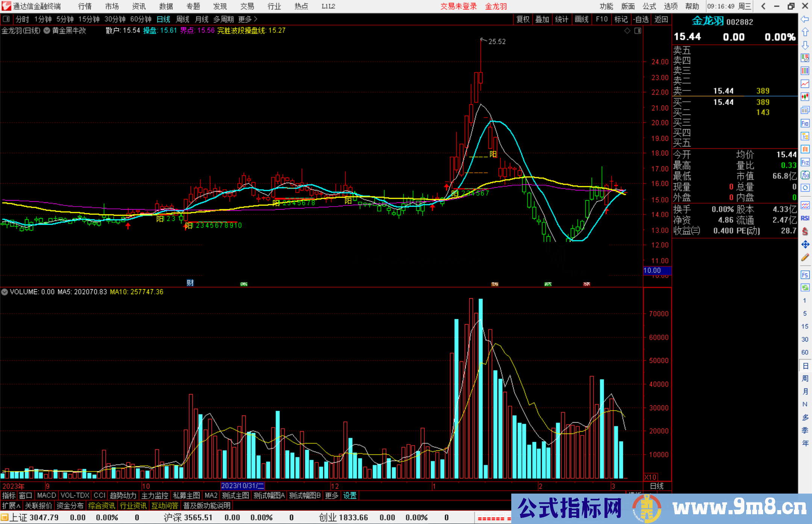Viewport: 812px width, 524px height.
Task: Open the orange document list icon in sidebar
Action: [x=805, y=149]
